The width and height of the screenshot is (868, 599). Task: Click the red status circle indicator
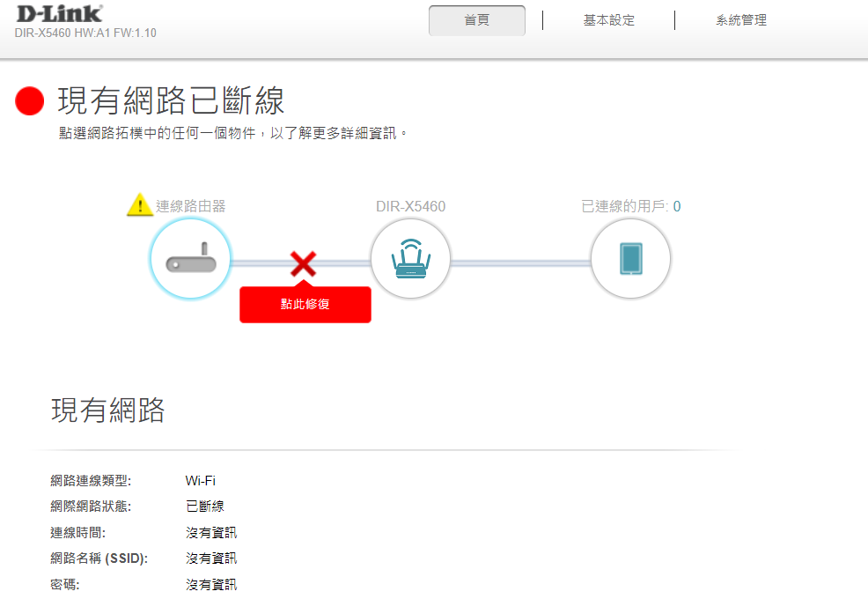tap(30, 101)
